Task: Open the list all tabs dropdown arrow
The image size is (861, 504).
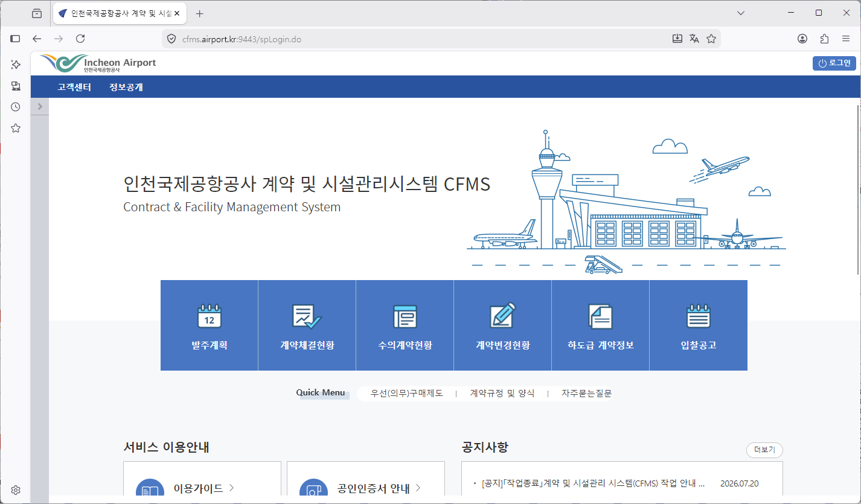Action: (741, 13)
